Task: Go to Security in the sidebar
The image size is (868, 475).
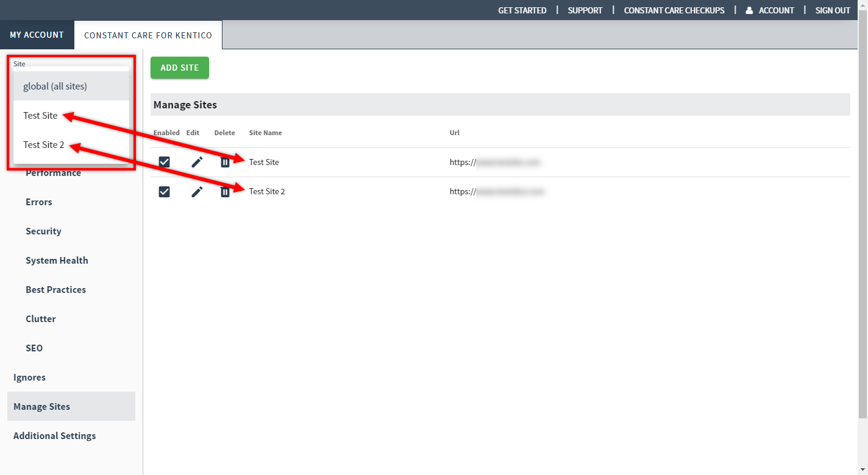Action: [43, 231]
